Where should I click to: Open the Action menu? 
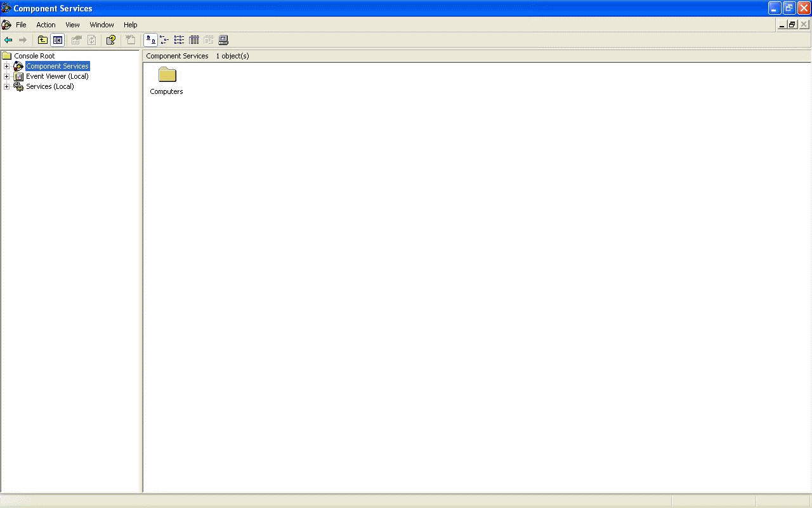(46, 25)
